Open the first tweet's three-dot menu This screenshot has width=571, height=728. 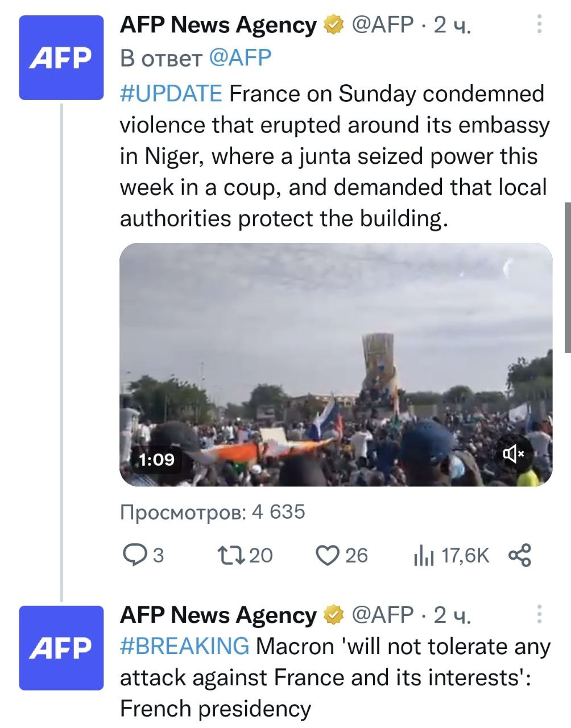click(x=539, y=24)
